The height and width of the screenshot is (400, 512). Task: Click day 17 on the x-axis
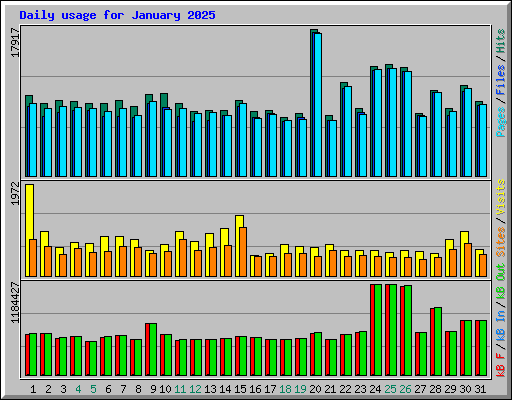[x=270, y=389]
